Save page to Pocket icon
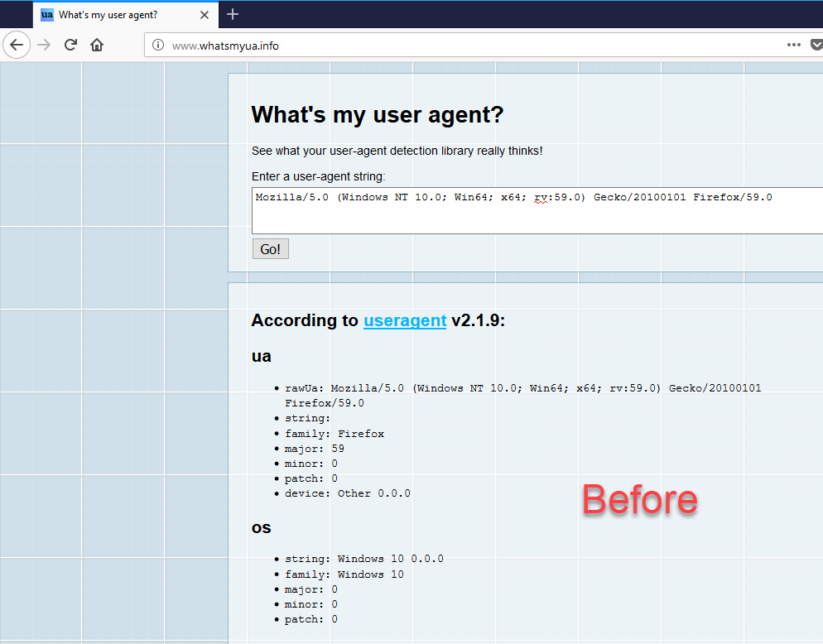The height and width of the screenshot is (644, 823). click(816, 46)
